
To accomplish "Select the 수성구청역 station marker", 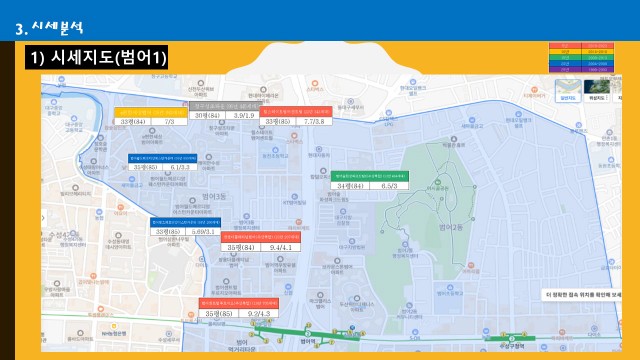I will [512, 339].
